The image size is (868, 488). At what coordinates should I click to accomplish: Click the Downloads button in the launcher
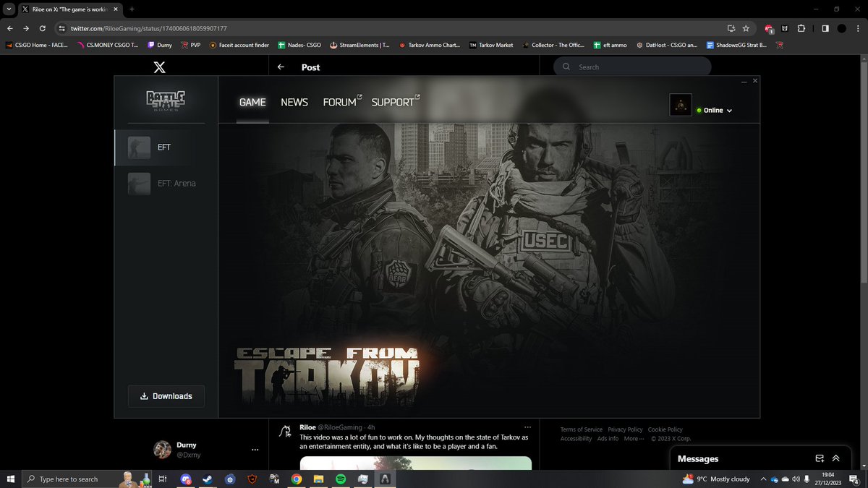[166, 396]
